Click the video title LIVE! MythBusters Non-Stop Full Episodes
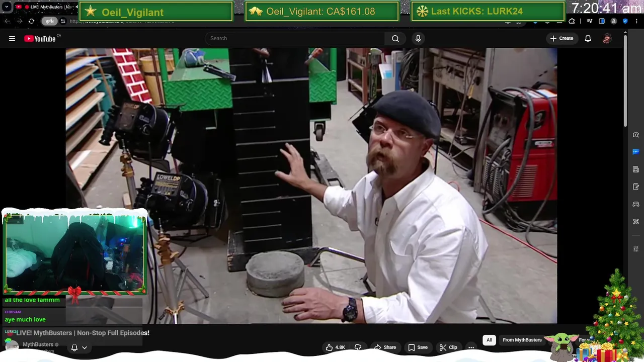This screenshot has height=362, width=644. 83,333
